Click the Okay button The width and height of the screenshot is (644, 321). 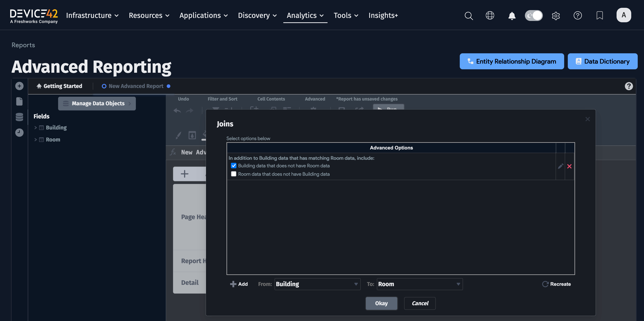tap(381, 303)
